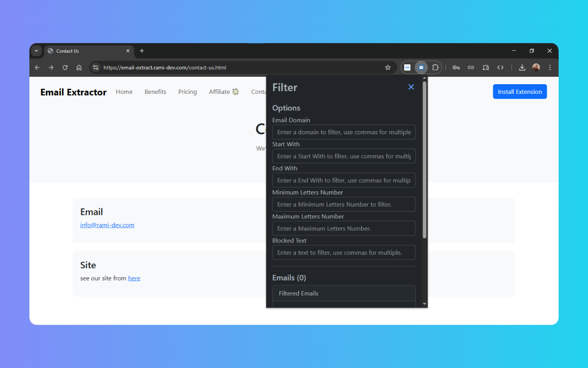Go to the browser home page

pyautogui.click(x=79, y=68)
